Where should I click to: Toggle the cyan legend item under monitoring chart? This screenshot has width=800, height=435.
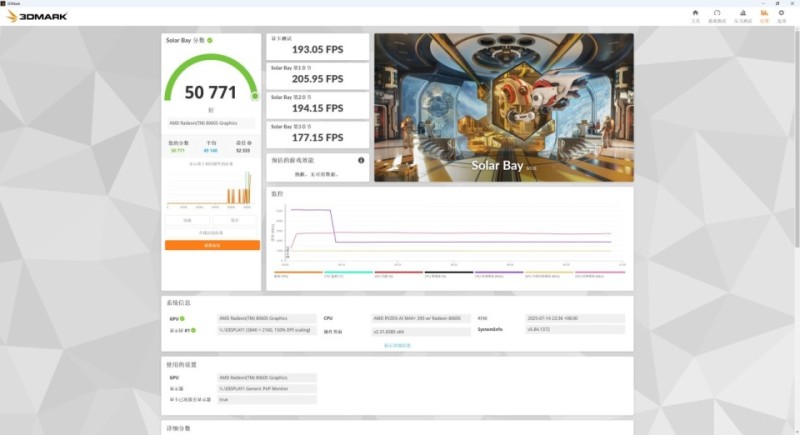point(348,273)
